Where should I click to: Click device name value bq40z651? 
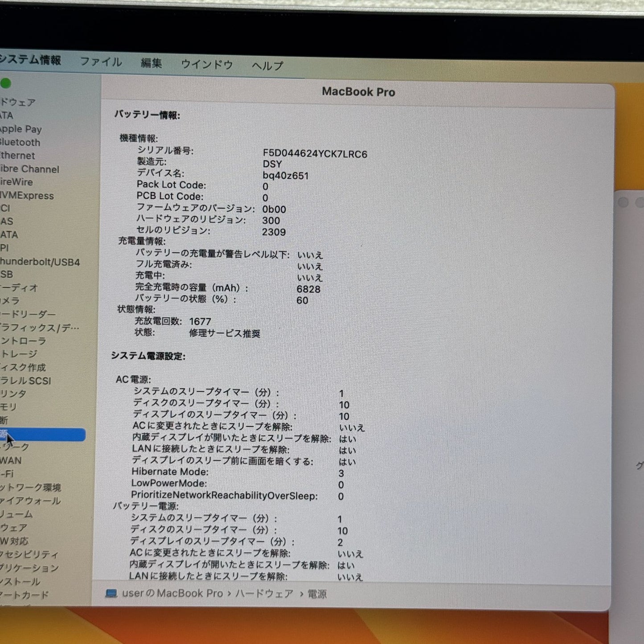[x=285, y=176]
